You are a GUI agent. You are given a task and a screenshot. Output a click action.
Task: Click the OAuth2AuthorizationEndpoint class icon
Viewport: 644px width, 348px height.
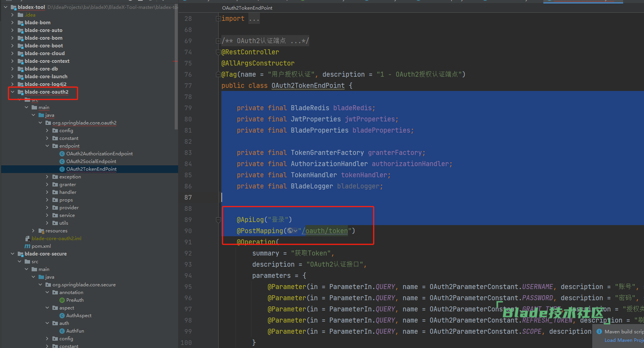click(x=62, y=154)
